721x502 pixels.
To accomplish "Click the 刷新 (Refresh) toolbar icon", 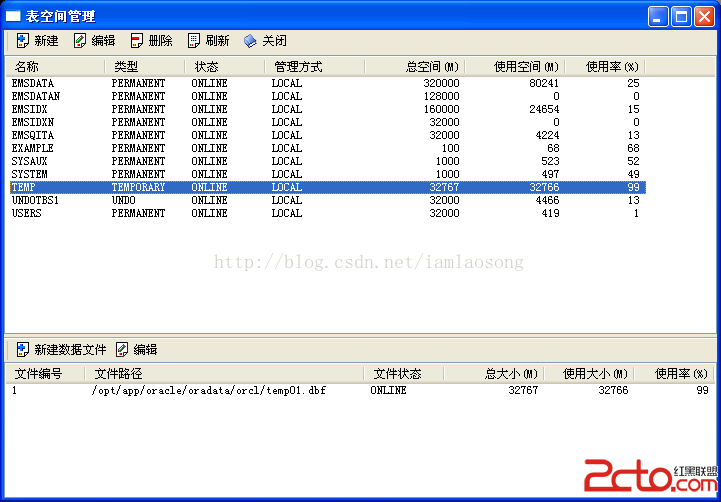I will (194, 40).
